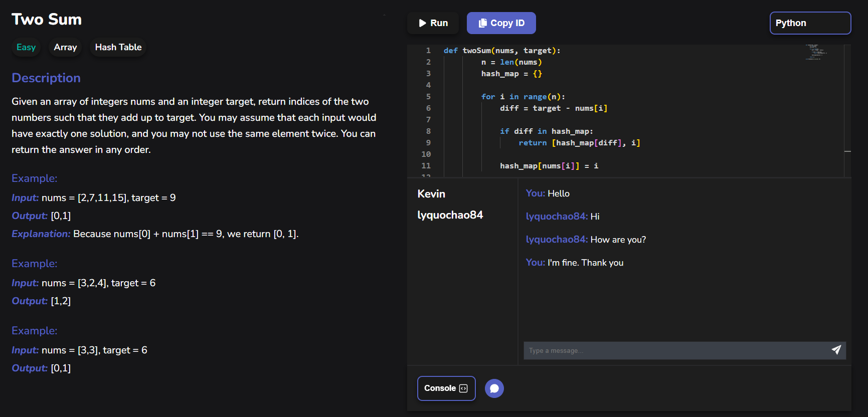The height and width of the screenshot is (417, 868).
Task: Click the code editor minimap
Action: click(816, 52)
